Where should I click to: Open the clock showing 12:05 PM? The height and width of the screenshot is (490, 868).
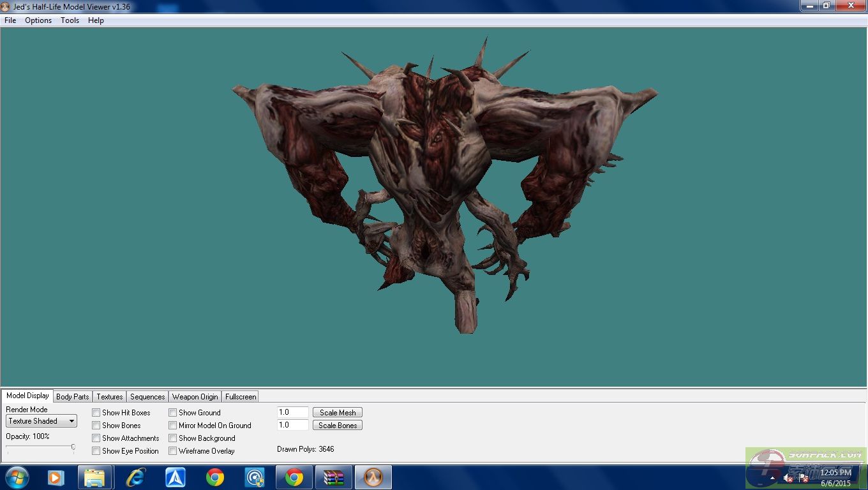click(x=835, y=478)
